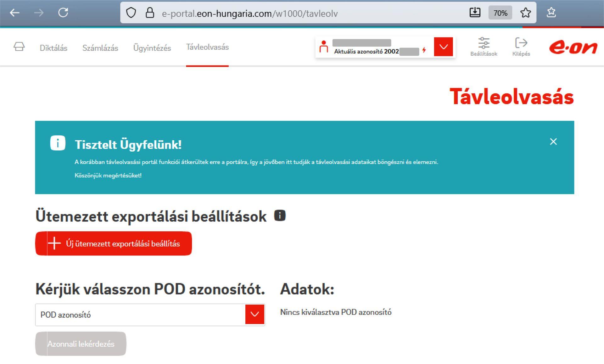
Task: Go to the Ügyintézés menu
Action: pos(152,48)
